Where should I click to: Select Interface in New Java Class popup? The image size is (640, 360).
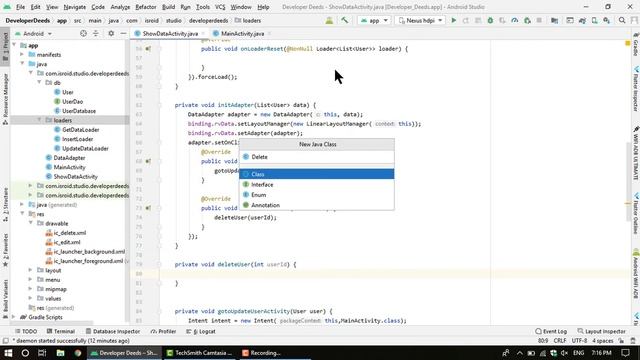coord(317,185)
